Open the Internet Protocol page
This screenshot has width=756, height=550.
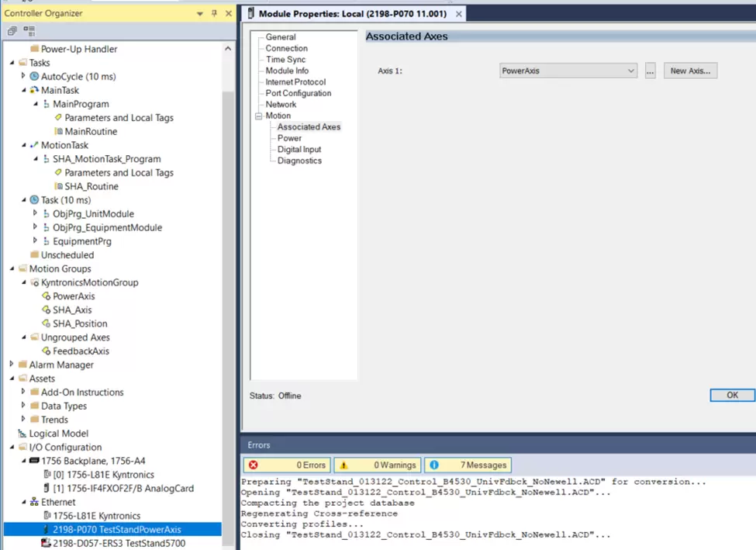(x=295, y=82)
